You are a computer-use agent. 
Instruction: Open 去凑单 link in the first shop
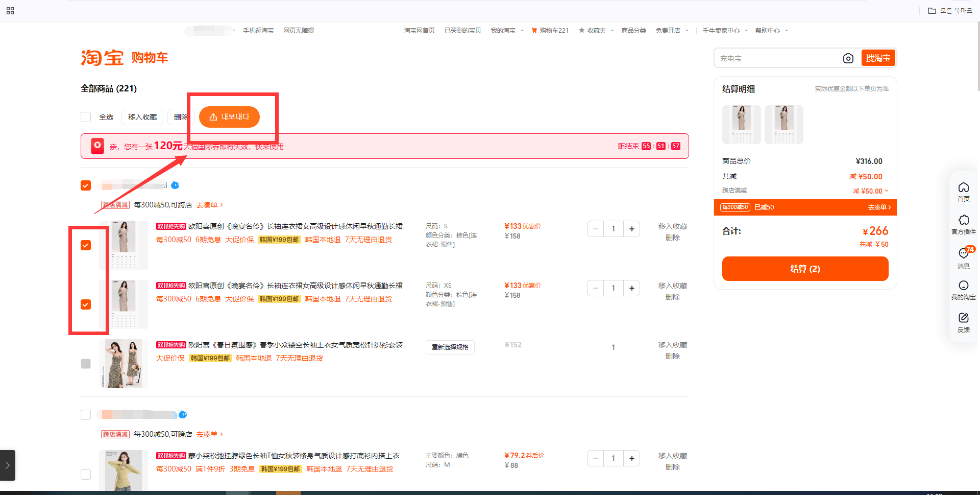coord(209,205)
